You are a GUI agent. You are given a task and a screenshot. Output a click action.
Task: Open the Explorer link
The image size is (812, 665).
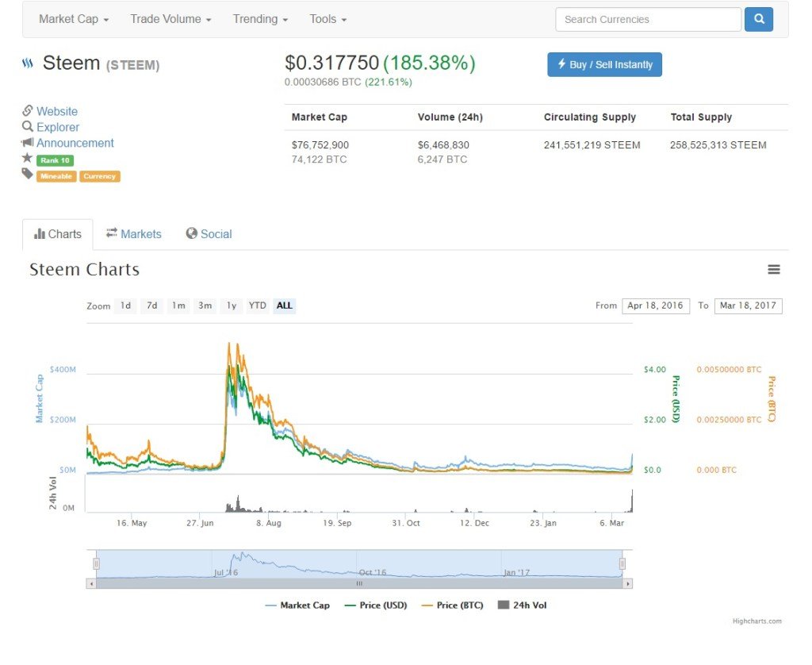(58, 127)
